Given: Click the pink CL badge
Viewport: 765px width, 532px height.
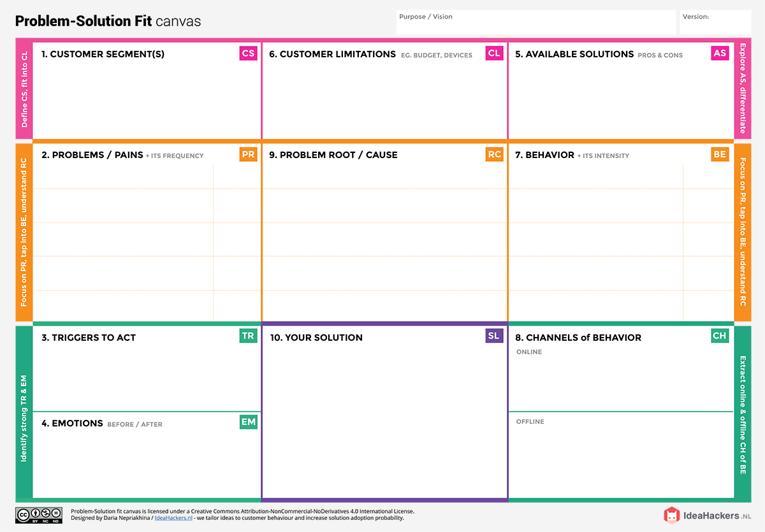Looking at the screenshot, I should coord(494,54).
